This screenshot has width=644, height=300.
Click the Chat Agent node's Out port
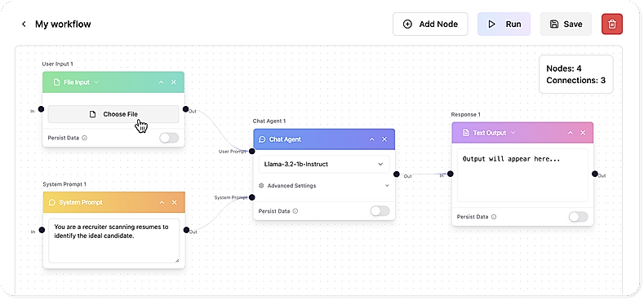point(396,174)
